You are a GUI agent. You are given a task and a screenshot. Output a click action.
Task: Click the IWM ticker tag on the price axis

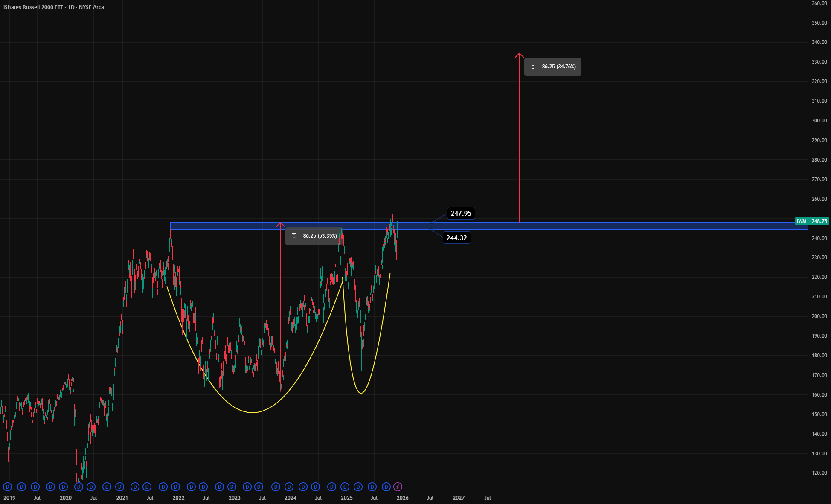point(802,221)
